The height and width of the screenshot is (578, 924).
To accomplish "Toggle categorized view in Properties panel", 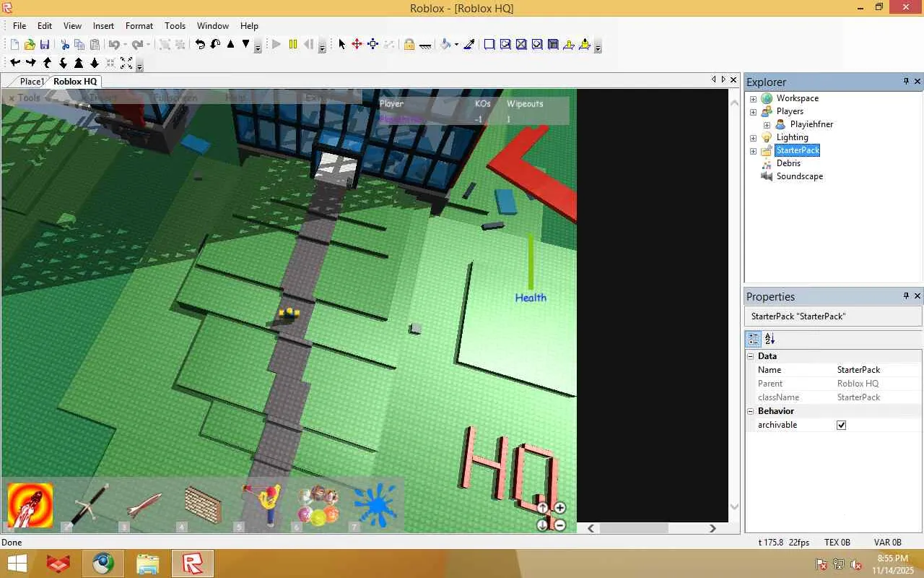I will pyautogui.click(x=754, y=338).
